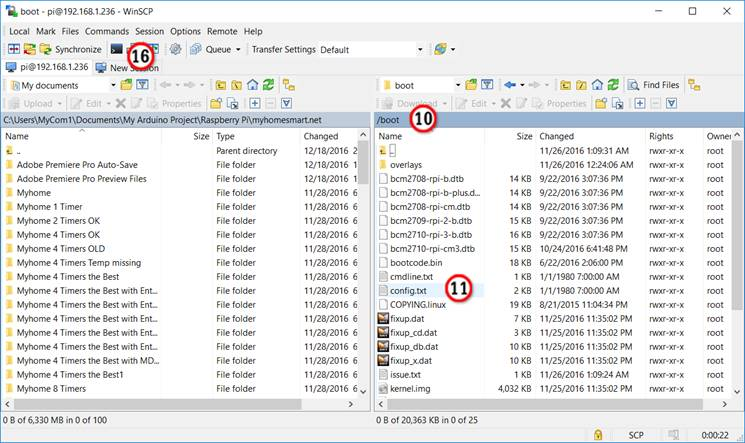Viewport: 745px width, 443px height.
Task: Select the config.txt file
Action: [408, 290]
